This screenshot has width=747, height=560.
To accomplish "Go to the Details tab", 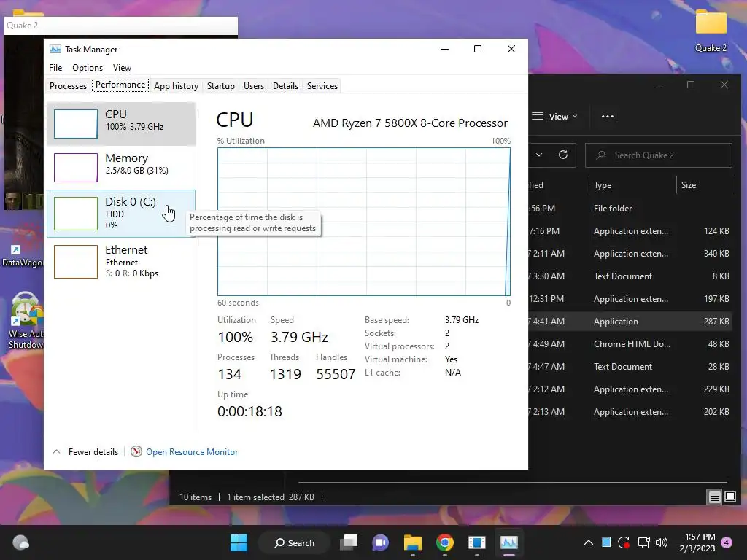I will pyautogui.click(x=285, y=86).
